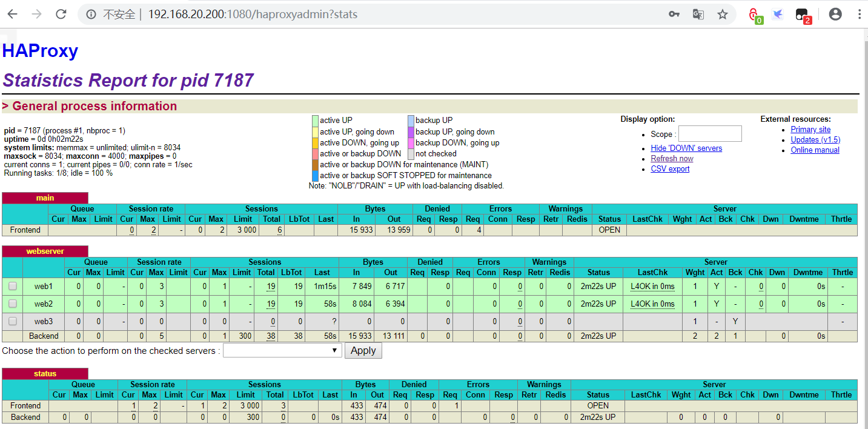Open the Chrome three-dot menu
Screen dimensions: 868x429
[x=859, y=15]
